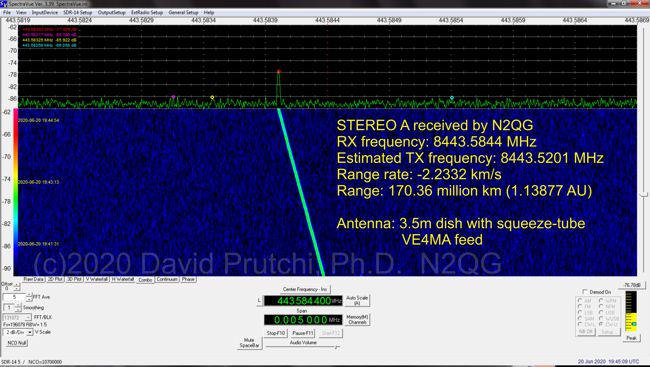
Task: Select the WFM demodulation radio button
Action: [x=601, y=300]
